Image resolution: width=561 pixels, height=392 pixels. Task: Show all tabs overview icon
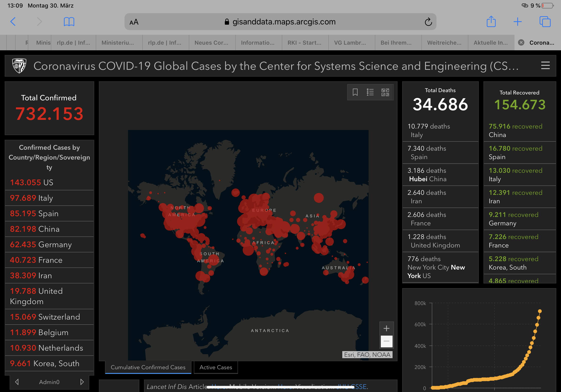[x=545, y=22]
